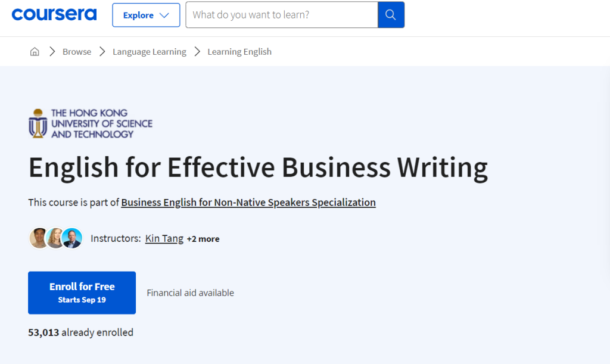Navigate to Learning English breadcrumb
The height and width of the screenshot is (364, 610).
[239, 52]
